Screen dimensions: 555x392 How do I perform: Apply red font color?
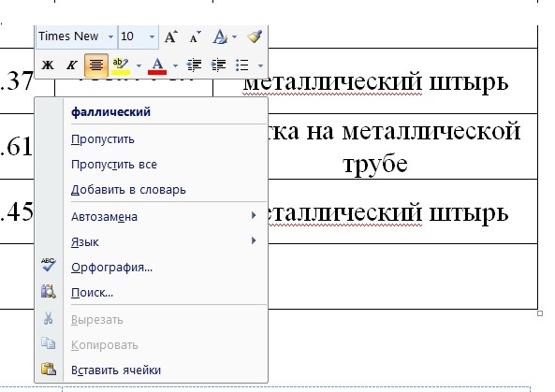pos(157,65)
